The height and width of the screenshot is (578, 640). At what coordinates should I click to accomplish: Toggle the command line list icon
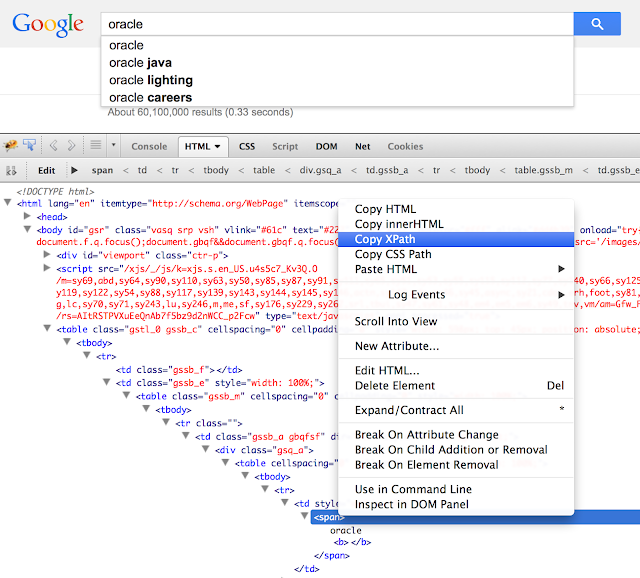(96, 145)
